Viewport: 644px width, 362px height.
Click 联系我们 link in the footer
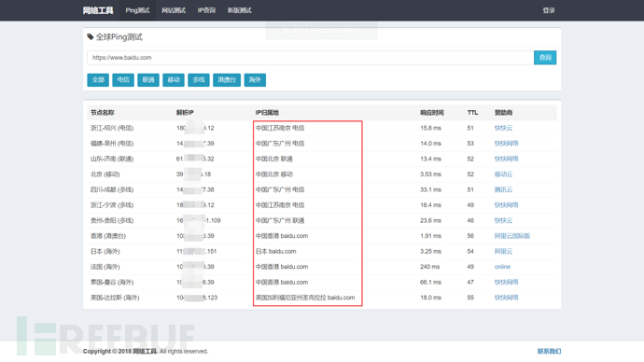[x=549, y=351]
